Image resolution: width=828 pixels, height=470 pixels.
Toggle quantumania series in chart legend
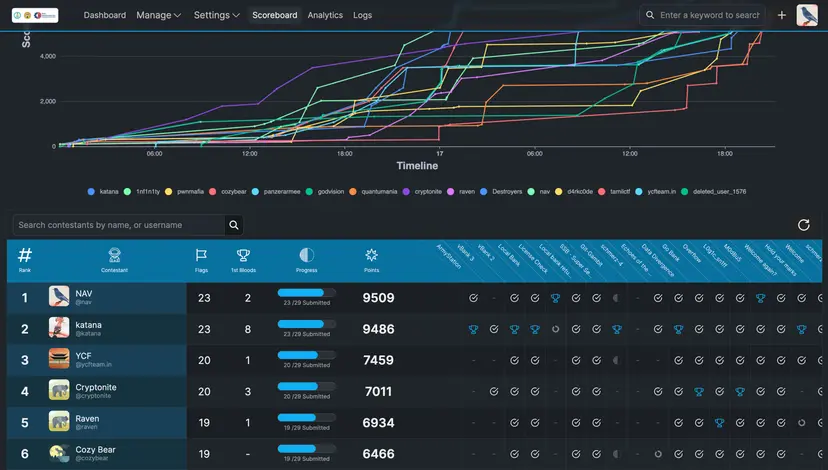tap(373, 192)
